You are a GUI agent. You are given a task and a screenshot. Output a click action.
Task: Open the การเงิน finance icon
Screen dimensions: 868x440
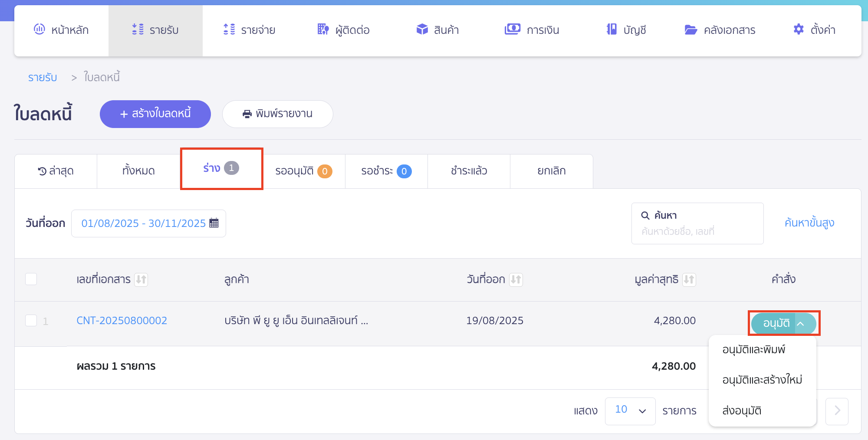click(x=512, y=30)
